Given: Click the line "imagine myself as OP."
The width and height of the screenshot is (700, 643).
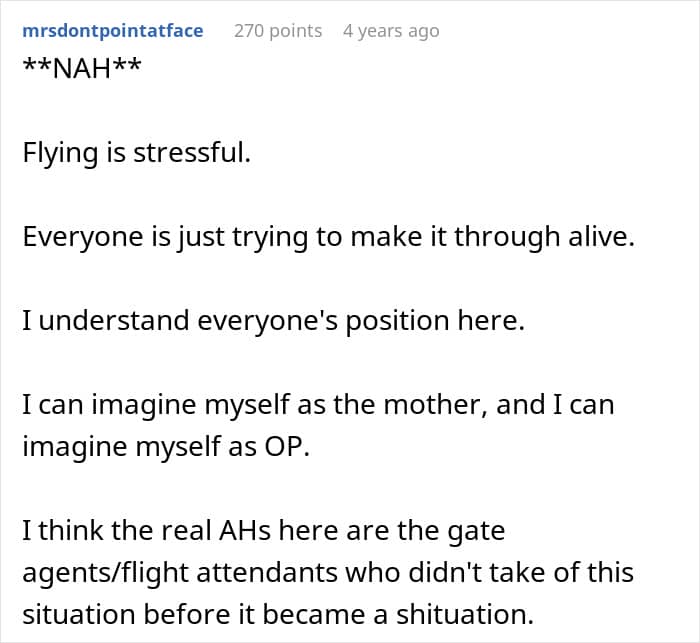Looking at the screenshot, I should tap(166, 447).
